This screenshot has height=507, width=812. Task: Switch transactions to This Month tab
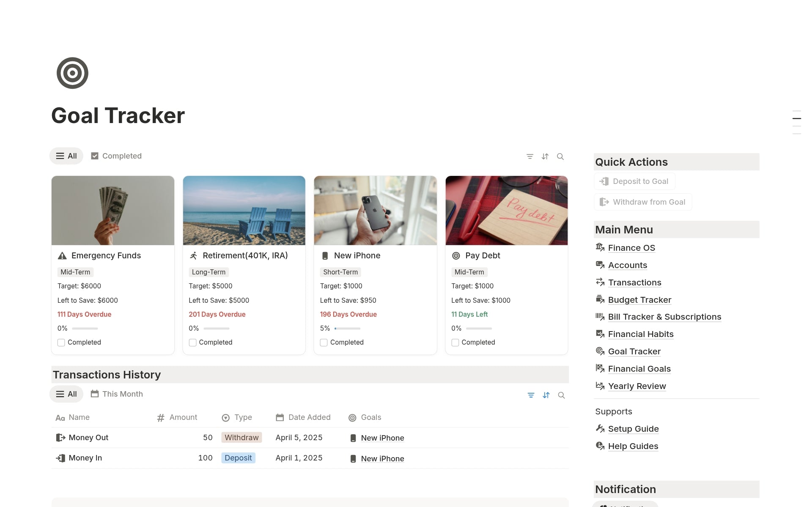[x=117, y=394]
